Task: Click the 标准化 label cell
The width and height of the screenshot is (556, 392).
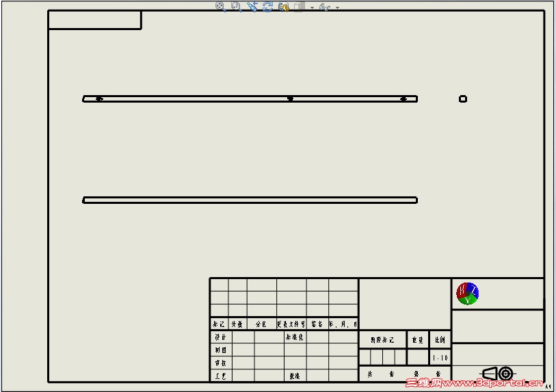Action: tap(295, 337)
